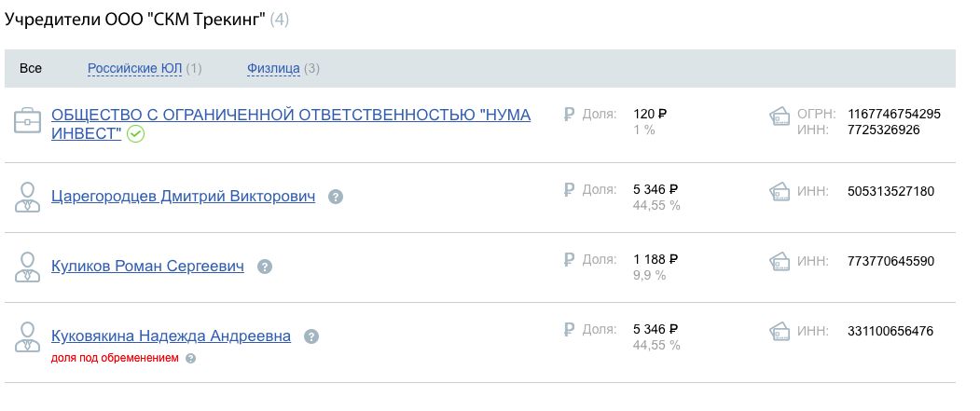Open the ООО 'НУМА ИНВЕСТ' company link
Screen dimensions: 980x411
(x=290, y=115)
